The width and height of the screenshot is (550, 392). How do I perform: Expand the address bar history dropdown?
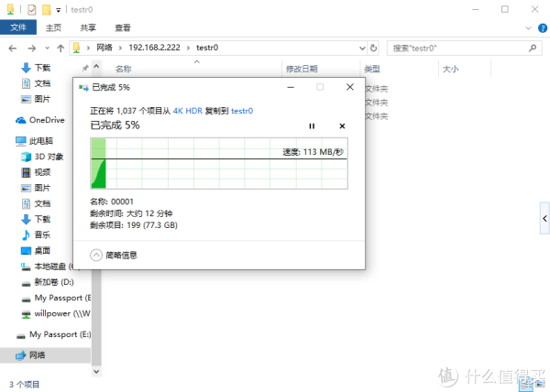pyautogui.click(x=360, y=47)
